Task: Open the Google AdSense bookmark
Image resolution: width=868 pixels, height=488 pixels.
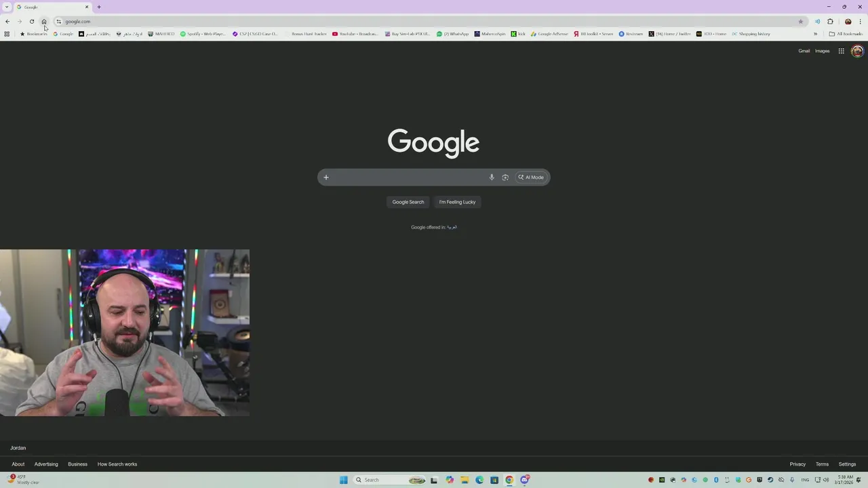Action: (550, 34)
